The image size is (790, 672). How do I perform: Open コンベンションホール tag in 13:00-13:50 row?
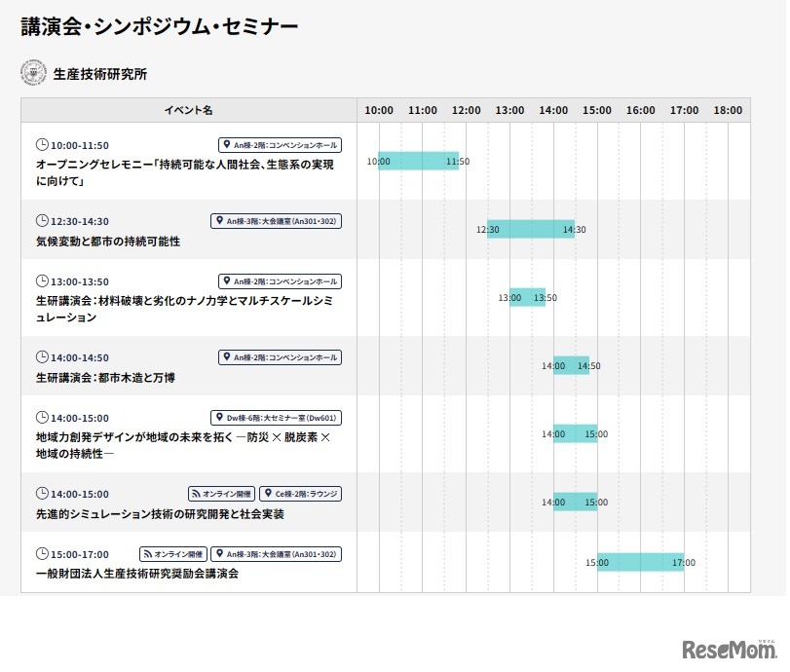click(280, 281)
